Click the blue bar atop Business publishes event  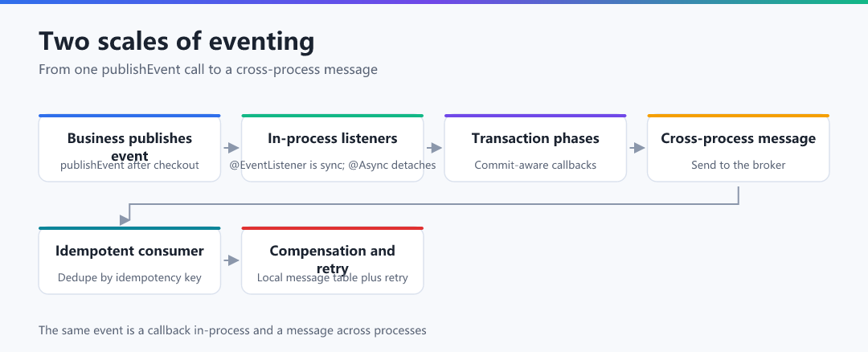(x=129, y=116)
